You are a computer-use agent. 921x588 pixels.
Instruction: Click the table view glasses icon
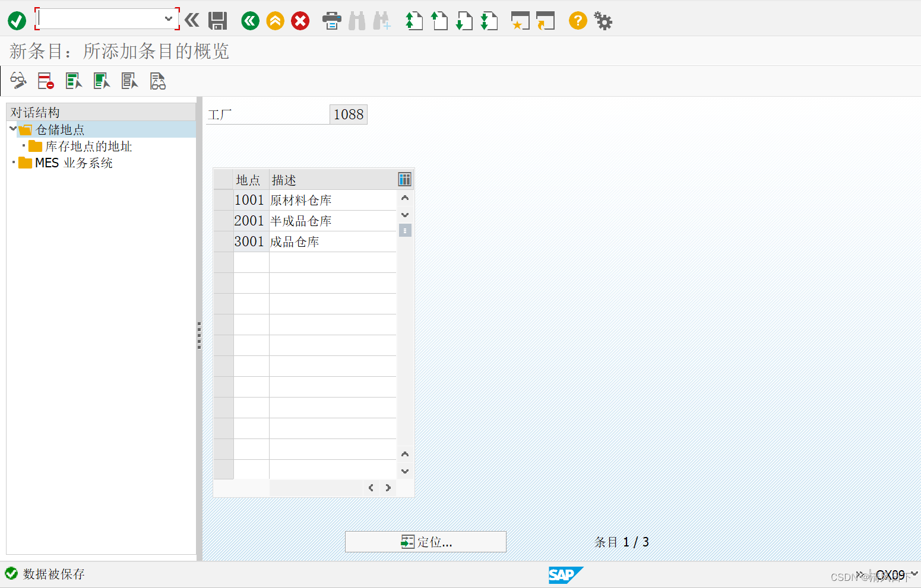point(157,81)
